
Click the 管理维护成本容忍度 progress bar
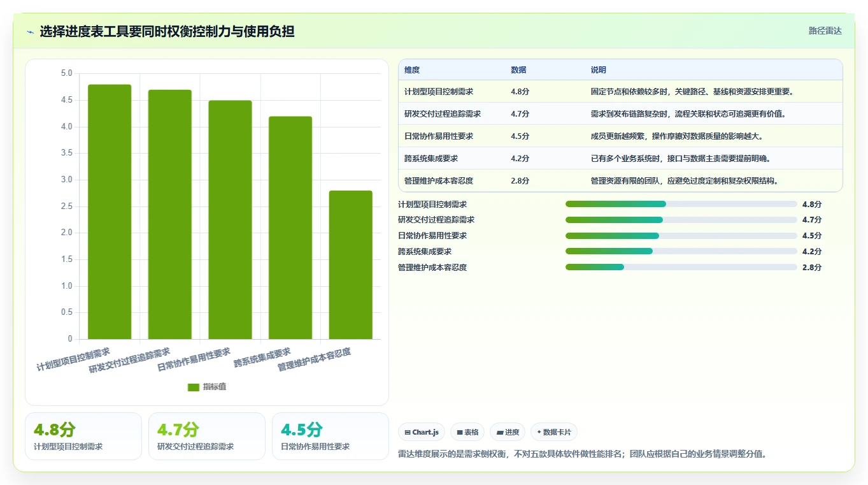click(681, 267)
